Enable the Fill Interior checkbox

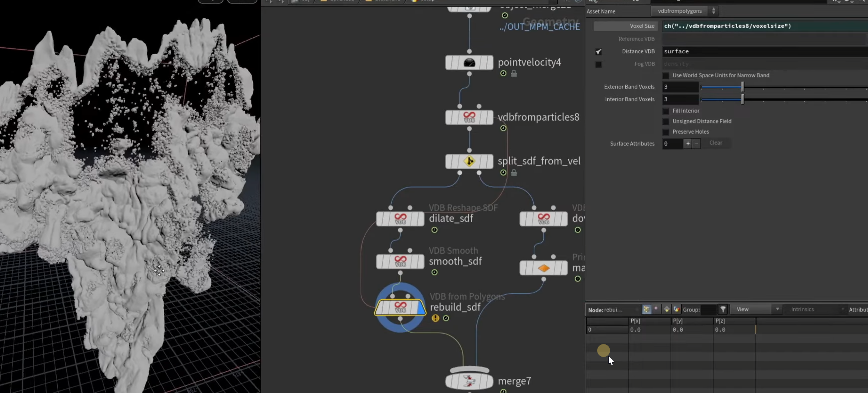(x=666, y=111)
